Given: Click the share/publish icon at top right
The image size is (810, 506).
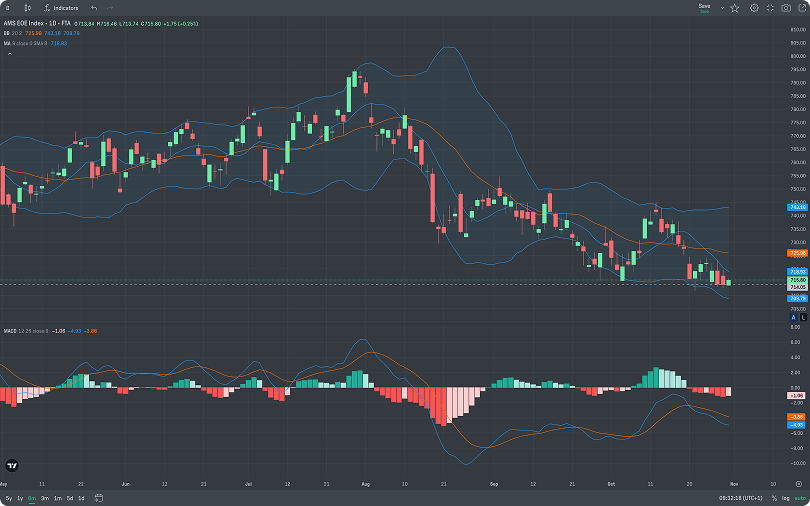Looking at the screenshot, I should click(801, 7).
